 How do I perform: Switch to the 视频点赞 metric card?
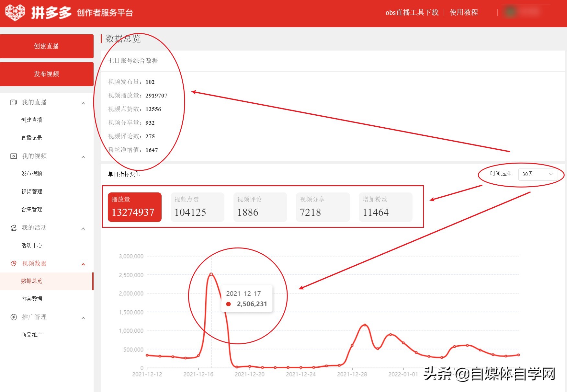[x=198, y=207]
